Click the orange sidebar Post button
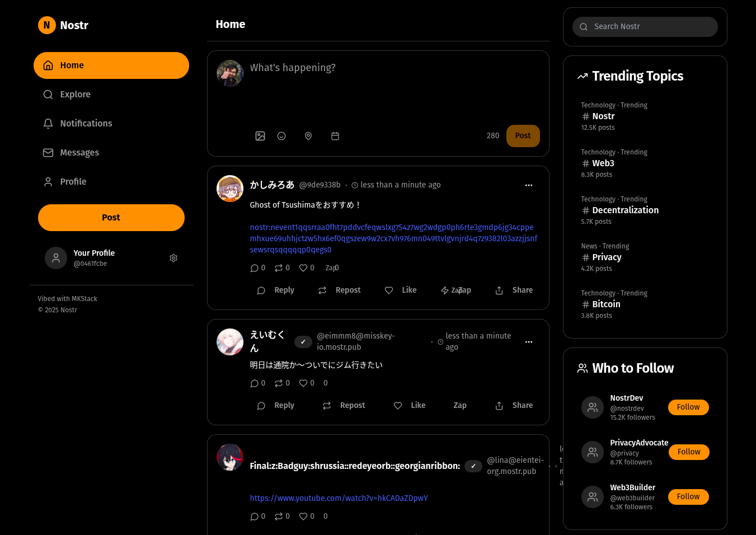The width and height of the screenshot is (756, 535). click(x=111, y=218)
